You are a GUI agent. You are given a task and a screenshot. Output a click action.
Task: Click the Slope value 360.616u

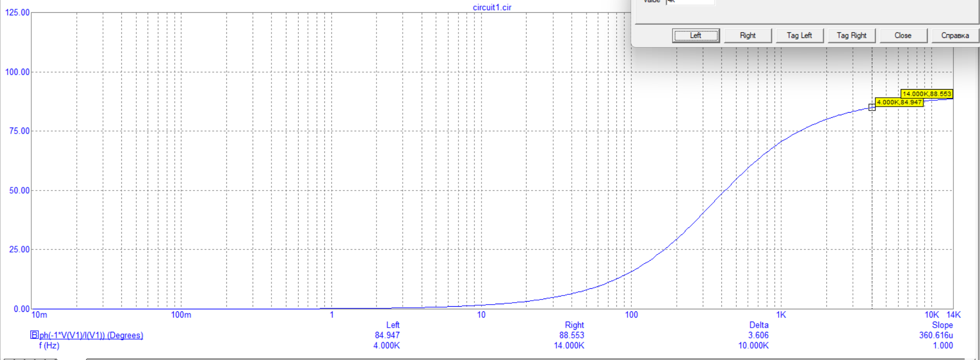click(x=936, y=335)
